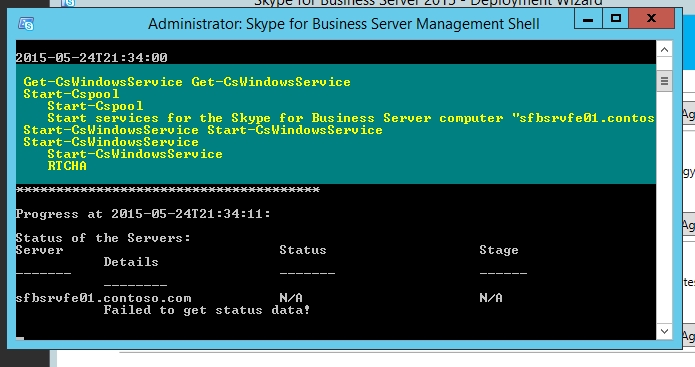Click the RTCHA text

coord(67,166)
